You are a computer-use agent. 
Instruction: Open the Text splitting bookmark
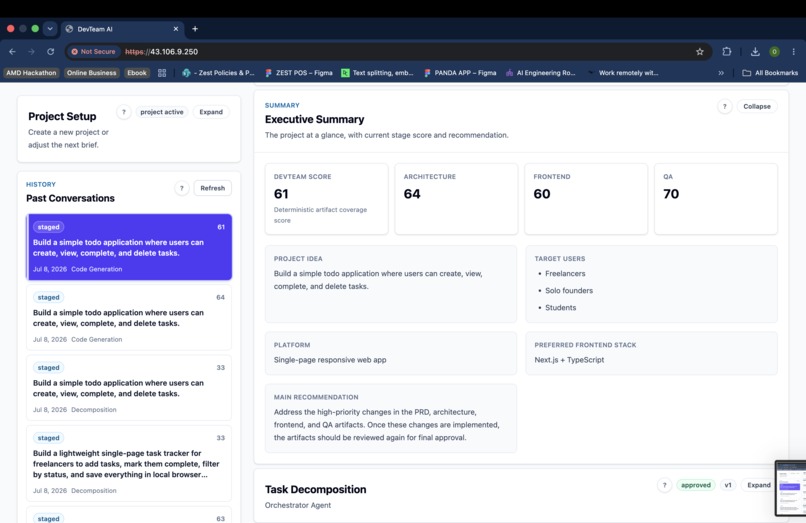point(377,73)
